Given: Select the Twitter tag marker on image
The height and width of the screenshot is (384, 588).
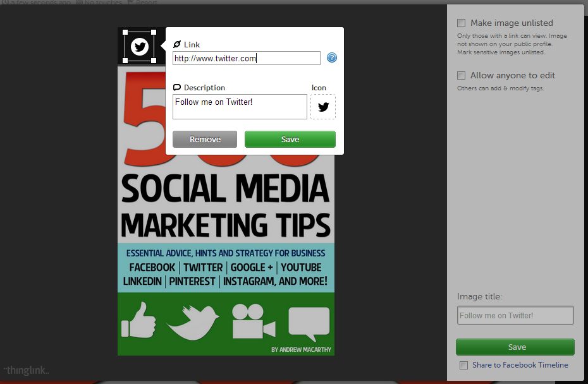Looking at the screenshot, I should pos(140,47).
